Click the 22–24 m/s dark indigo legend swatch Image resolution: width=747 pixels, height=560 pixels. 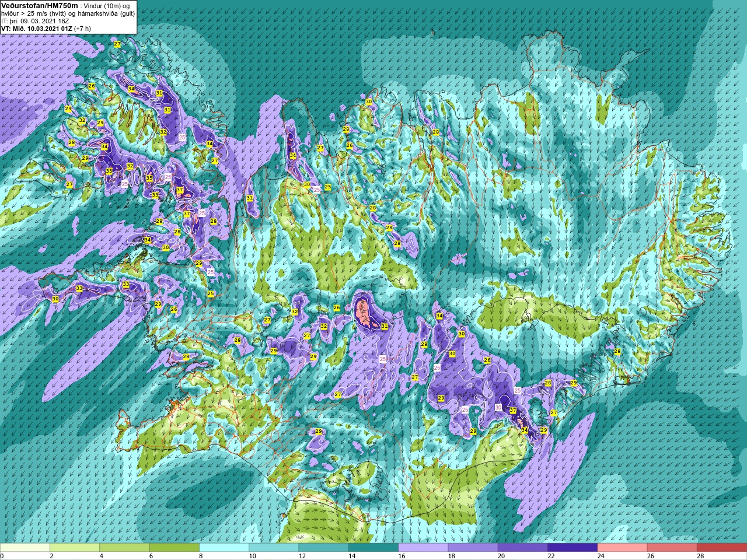click(x=573, y=548)
